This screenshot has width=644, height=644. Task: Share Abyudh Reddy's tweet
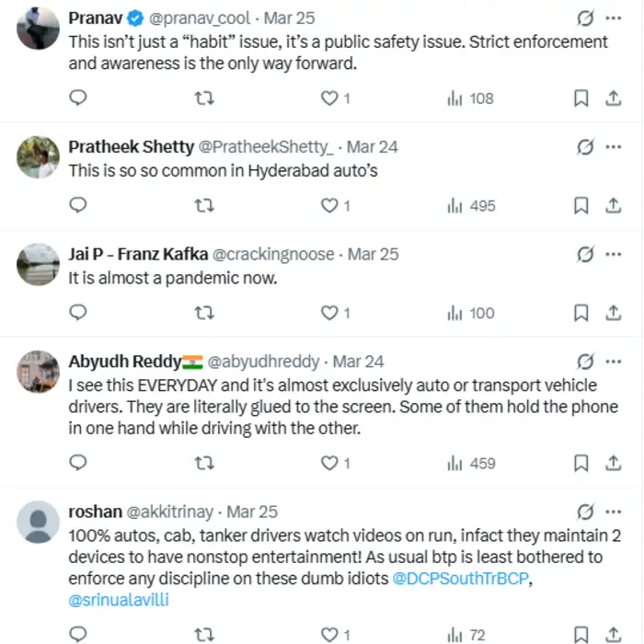click(613, 464)
